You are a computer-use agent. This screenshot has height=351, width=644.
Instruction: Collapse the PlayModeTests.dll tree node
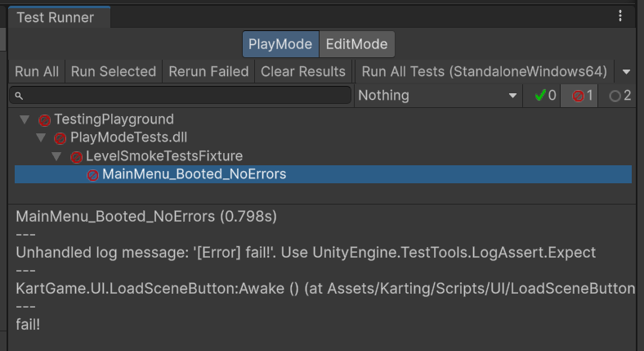coord(41,137)
